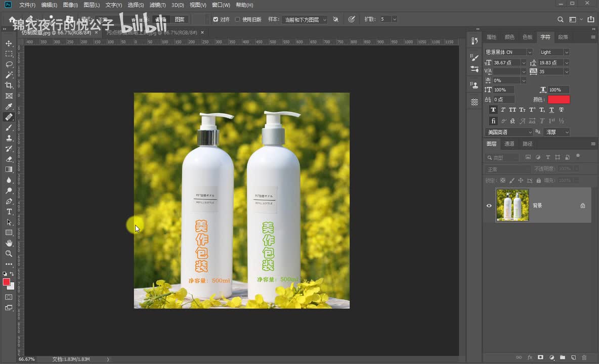Select the Brush tool

coord(9,127)
